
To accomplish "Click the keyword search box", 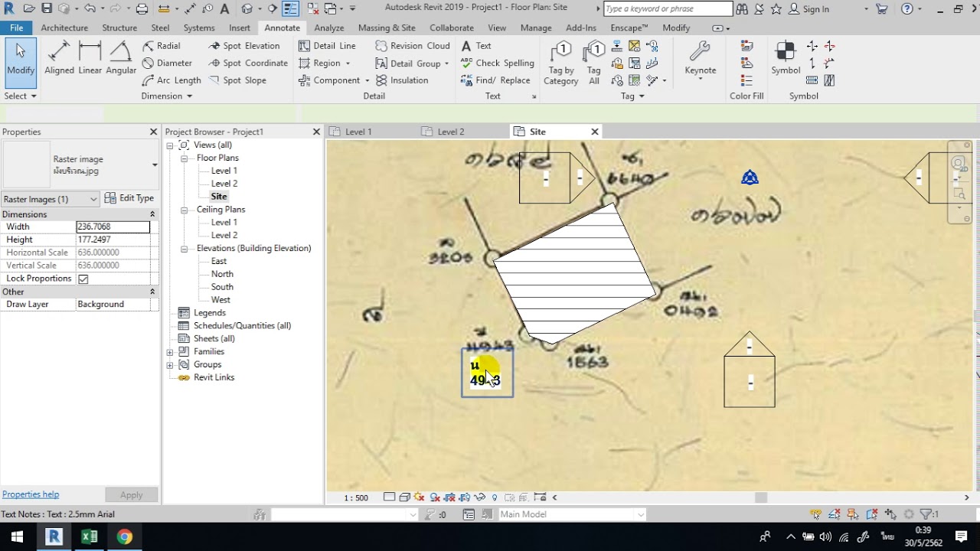I will point(668,9).
